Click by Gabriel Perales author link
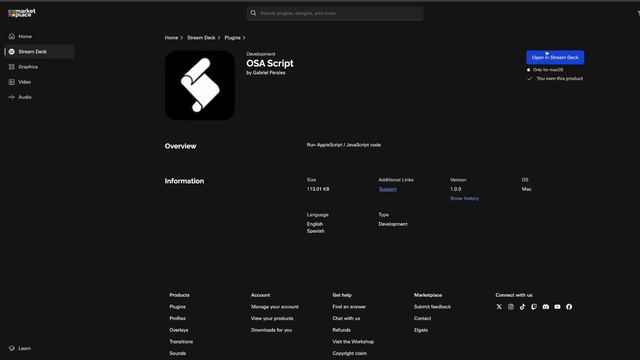Screen dimensions: 640x360 coord(266,73)
